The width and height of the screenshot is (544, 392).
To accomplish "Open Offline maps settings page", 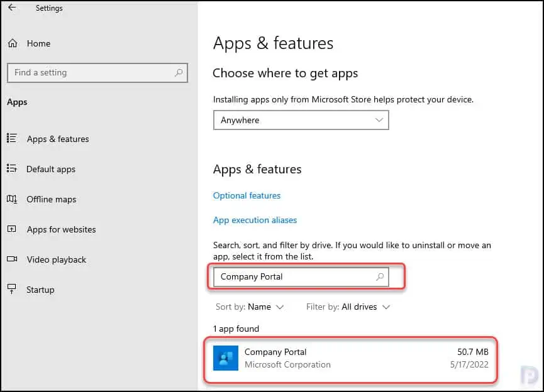I will coord(52,199).
